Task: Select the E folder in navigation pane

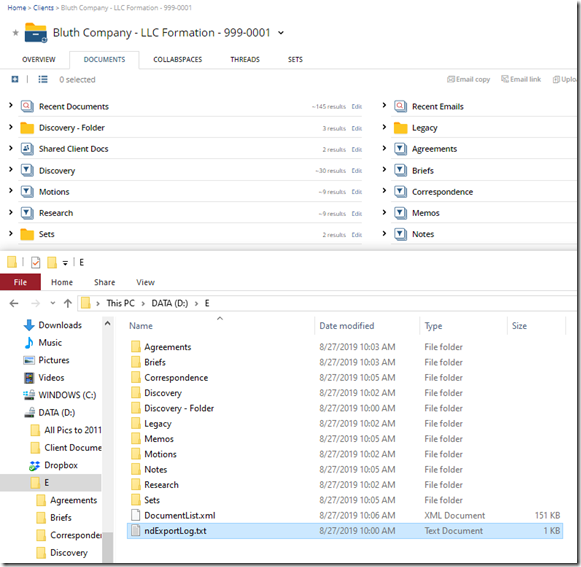Action: 46,483
